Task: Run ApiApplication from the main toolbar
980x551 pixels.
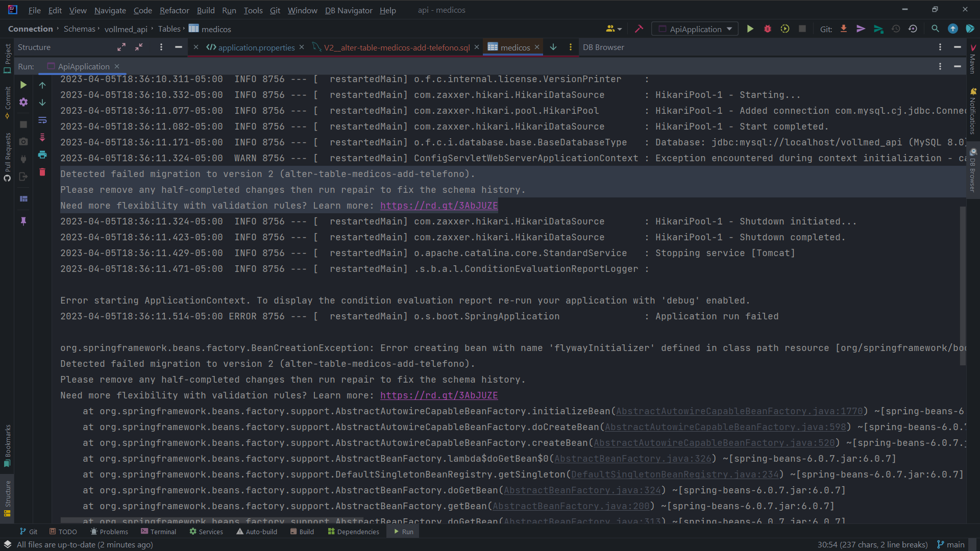Action: click(750, 29)
